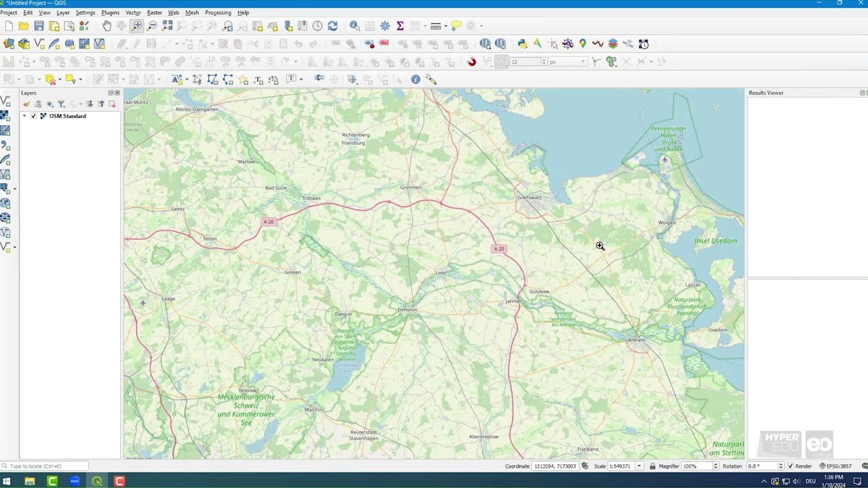
Task: Click the Map Tips speech bubble icon
Action: click(456, 26)
